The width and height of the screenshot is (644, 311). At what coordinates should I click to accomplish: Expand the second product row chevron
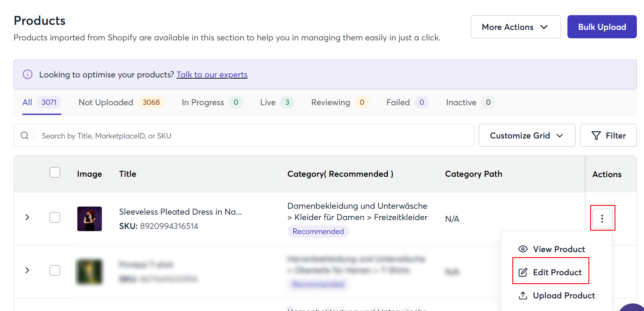pos(27,270)
